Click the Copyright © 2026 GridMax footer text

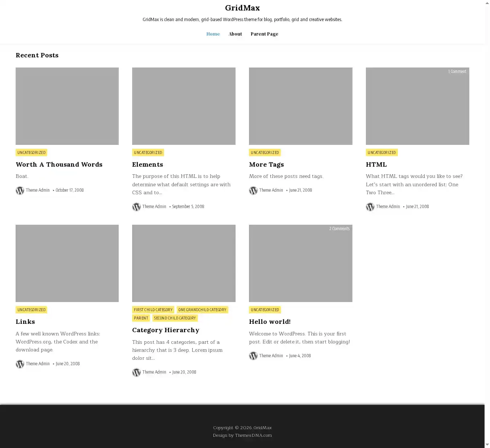242,428
